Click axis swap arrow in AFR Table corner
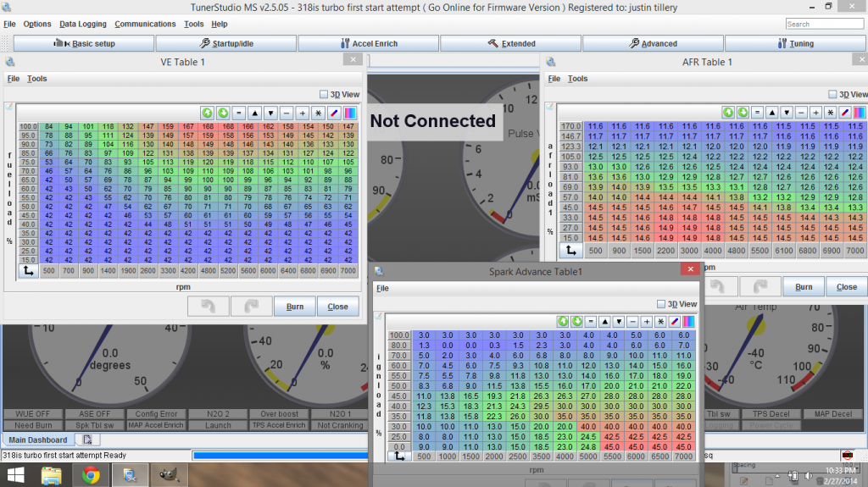This screenshot has height=487, width=868. coord(570,251)
